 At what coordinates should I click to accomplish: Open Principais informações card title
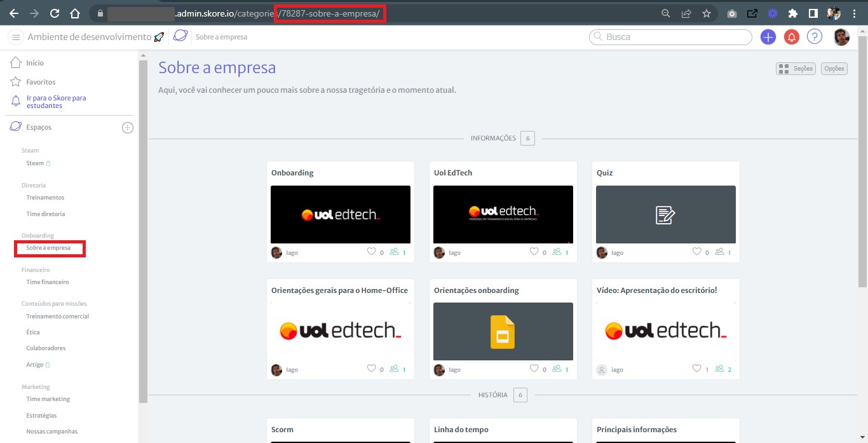click(x=637, y=430)
